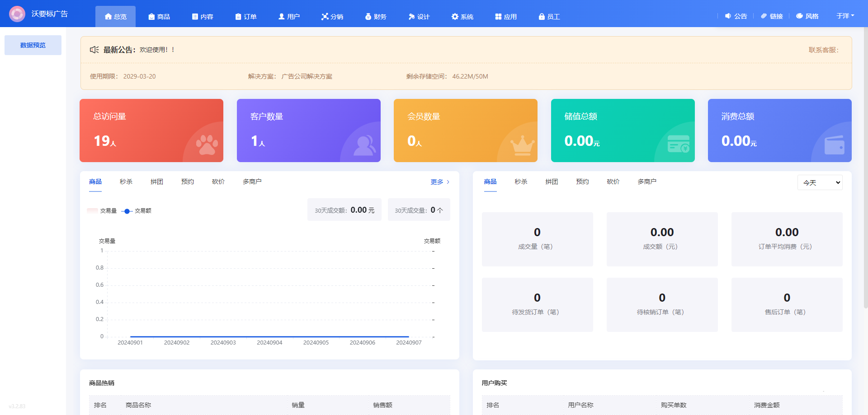Switch to 秒杀 tab in right stats panel
The image size is (868, 415).
pos(521,182)
